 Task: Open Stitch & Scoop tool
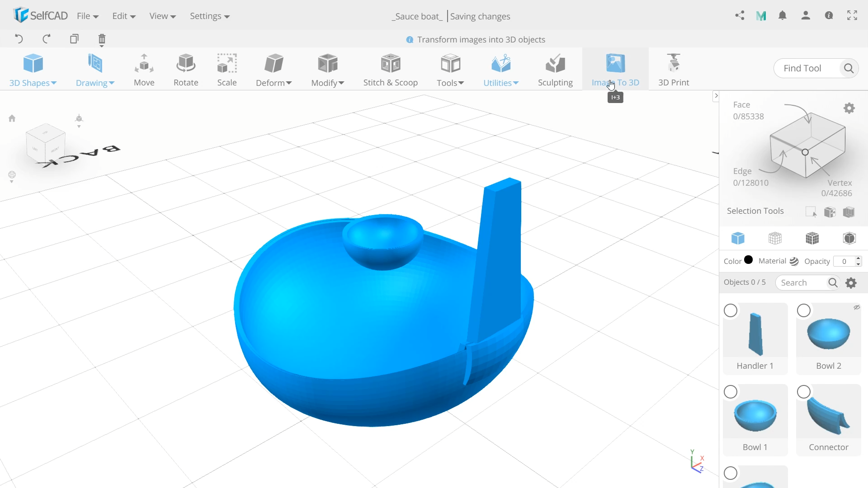[391, 70]
